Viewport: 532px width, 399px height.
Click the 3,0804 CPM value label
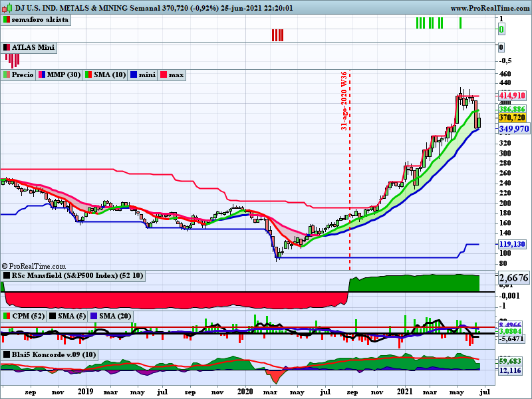point(510,331)
